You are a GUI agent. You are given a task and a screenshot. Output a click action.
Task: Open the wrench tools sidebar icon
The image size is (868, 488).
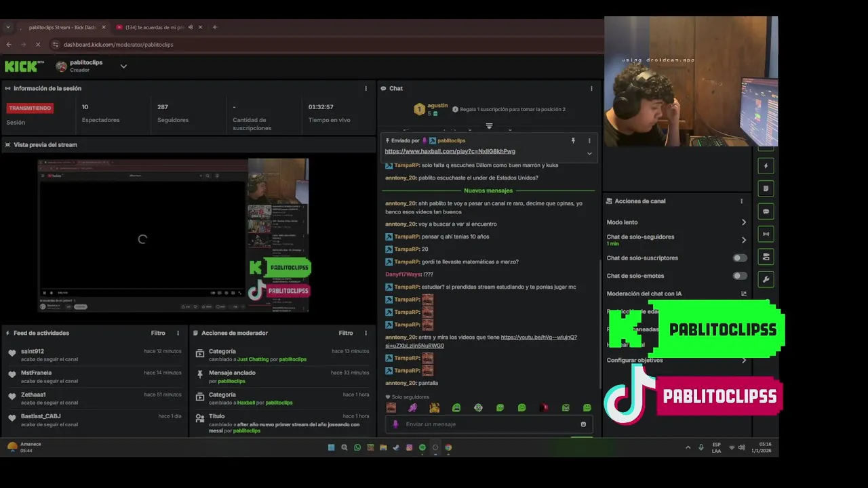[x=766, y=279]
